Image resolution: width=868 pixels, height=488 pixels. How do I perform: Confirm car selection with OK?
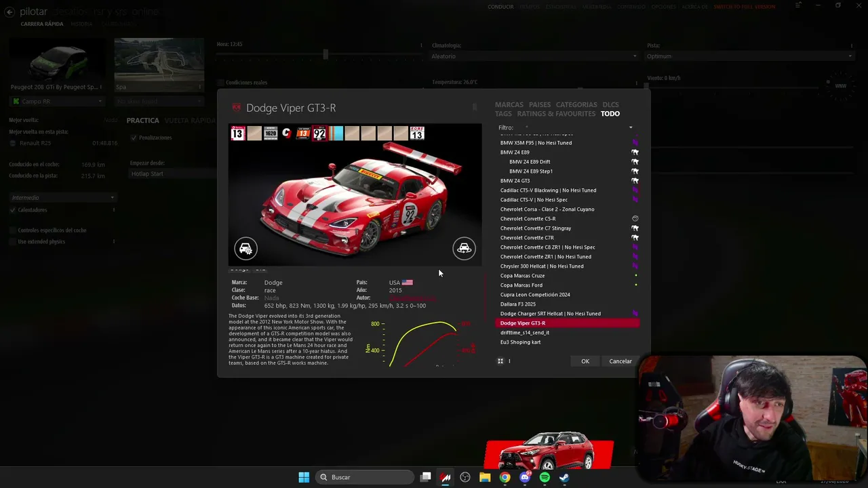tap(585, 361)
